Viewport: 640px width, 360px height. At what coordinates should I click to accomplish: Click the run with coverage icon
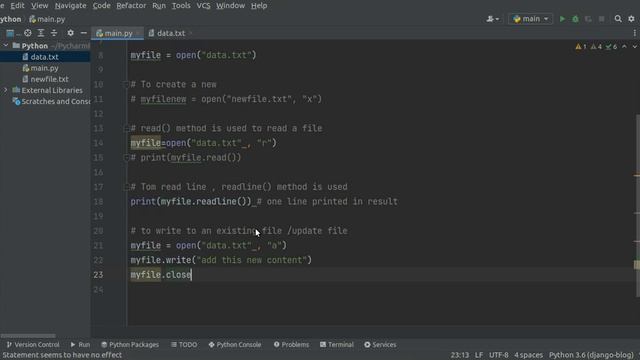click(x=588, y=19)
